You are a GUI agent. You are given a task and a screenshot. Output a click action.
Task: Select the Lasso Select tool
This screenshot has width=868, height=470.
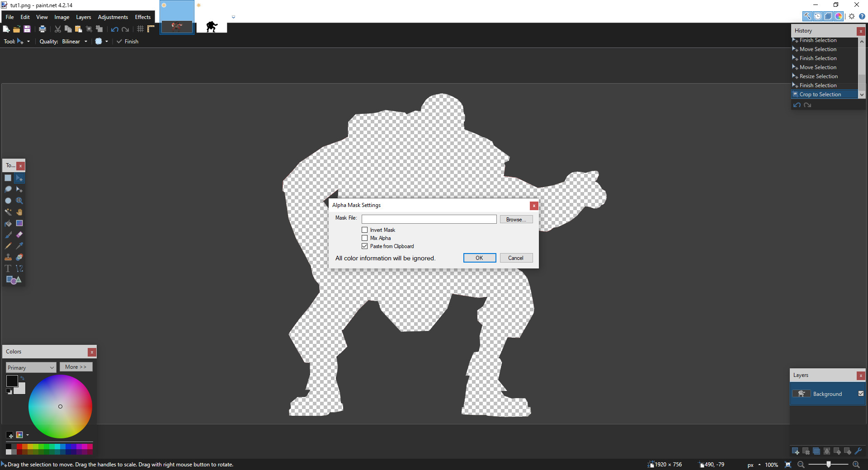(8, 189)
